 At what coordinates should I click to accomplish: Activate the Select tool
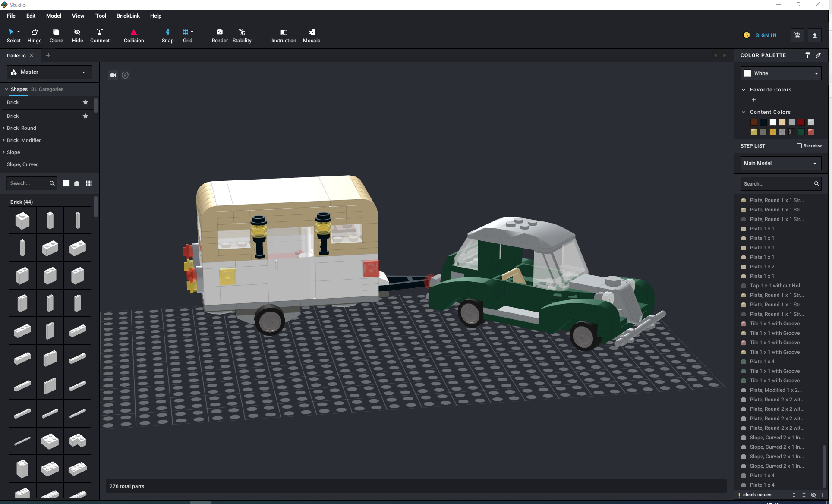(x=13, y=35)
